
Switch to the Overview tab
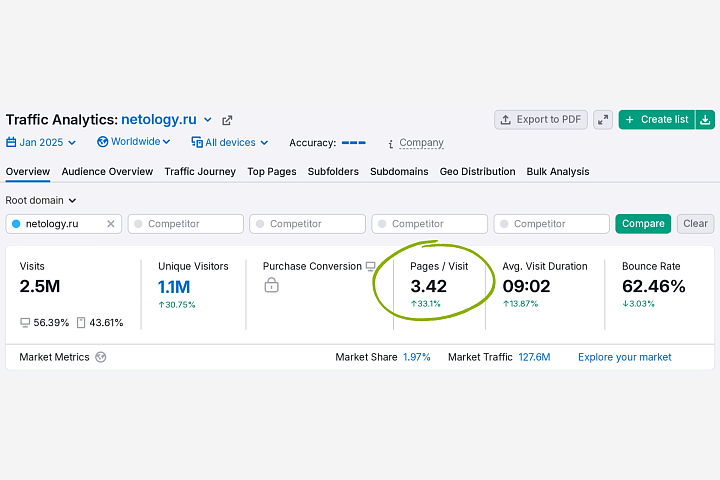click(x=28, y=171)
